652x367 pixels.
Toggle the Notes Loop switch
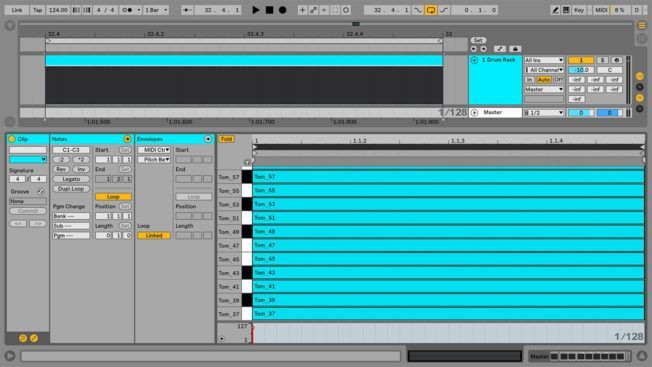pos(114,197)
